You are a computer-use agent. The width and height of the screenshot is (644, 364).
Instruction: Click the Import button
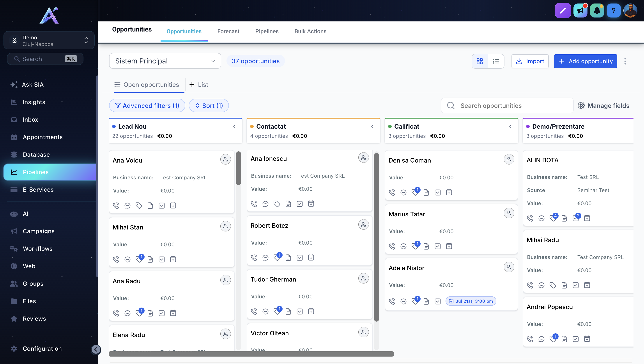[530, 61]
